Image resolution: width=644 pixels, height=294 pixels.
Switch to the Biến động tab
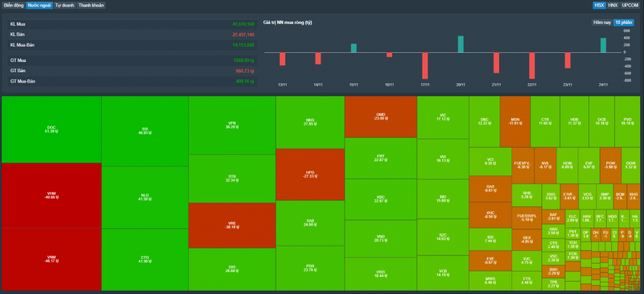coord(14,5)
